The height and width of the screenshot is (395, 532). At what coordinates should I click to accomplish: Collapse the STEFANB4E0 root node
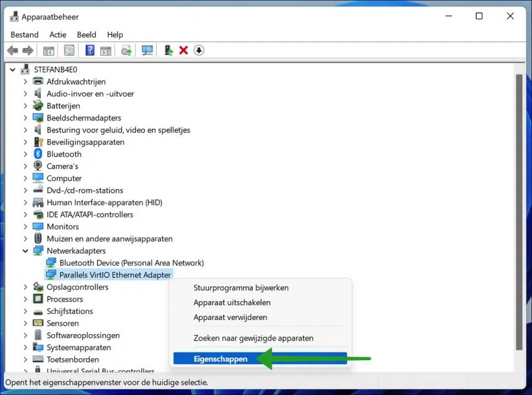point(12,70)
